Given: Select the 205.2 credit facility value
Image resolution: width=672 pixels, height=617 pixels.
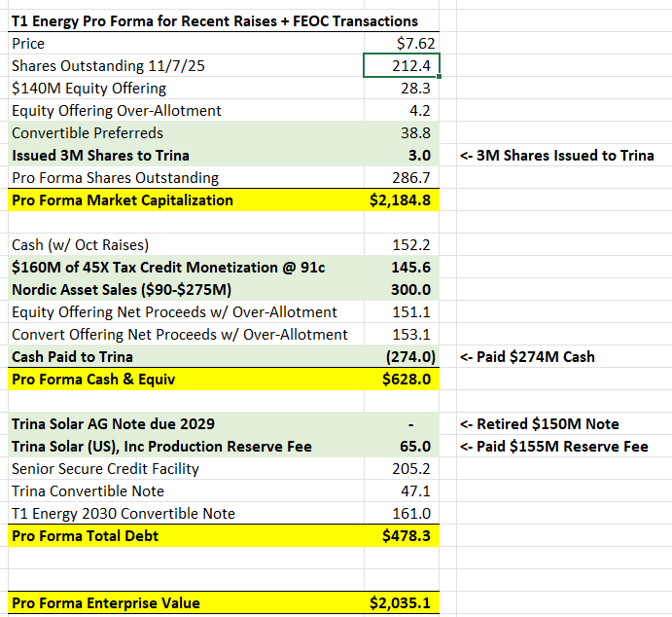Looking at the screenshot, I should click(x=411, y=469).
